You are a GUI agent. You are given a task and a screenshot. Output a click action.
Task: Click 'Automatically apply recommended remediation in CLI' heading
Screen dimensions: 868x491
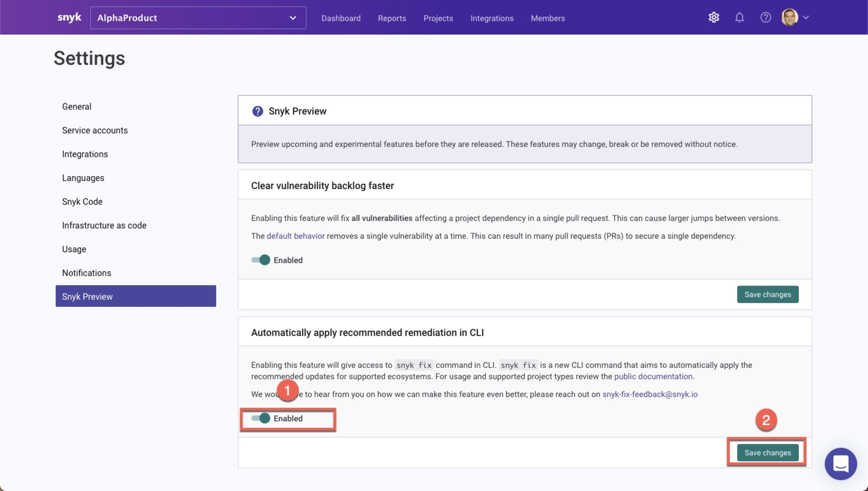coord(367,333)
